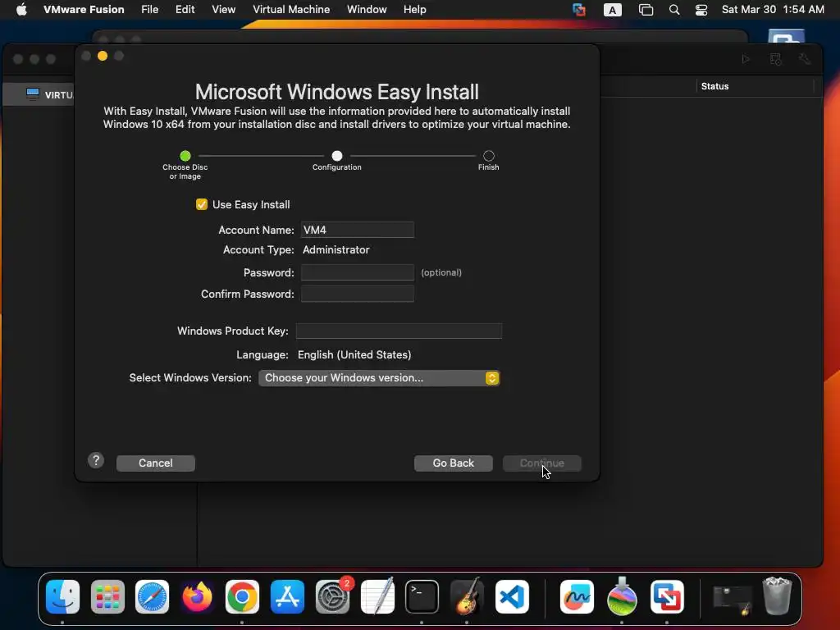Open the input source menu icon

tap(612, 10)
